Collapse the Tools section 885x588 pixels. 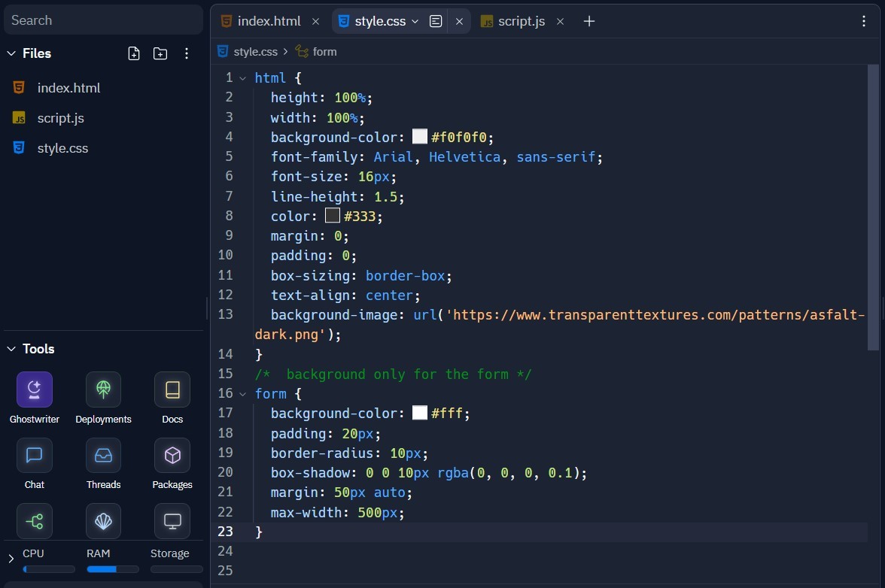(x=11, y=349)
